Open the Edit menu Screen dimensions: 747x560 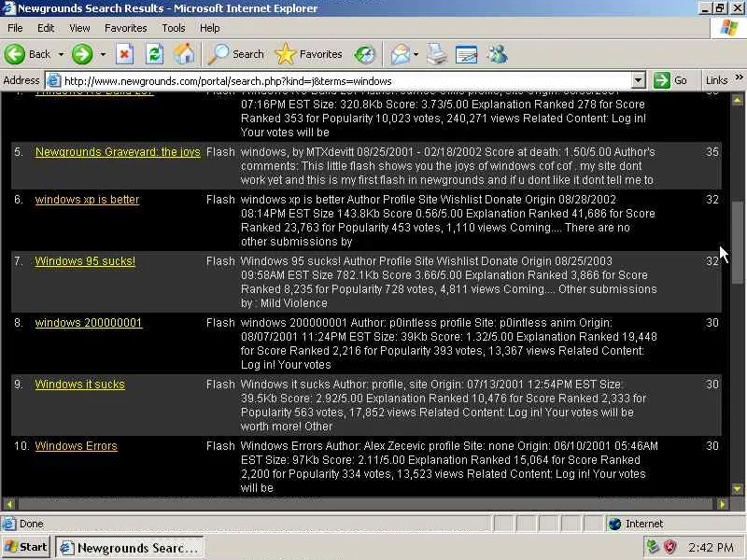click(46, 28)
